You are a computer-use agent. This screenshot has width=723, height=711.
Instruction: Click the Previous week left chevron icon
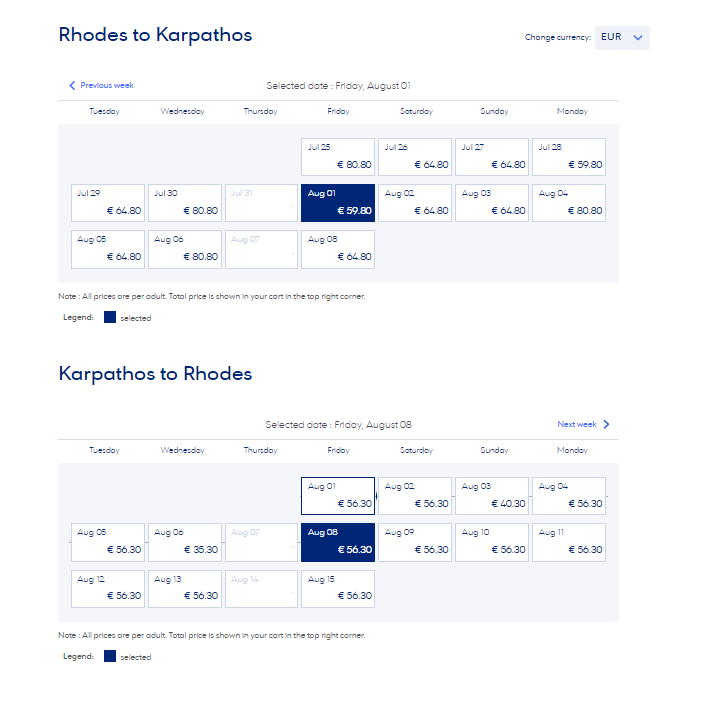tap(72, 86)
